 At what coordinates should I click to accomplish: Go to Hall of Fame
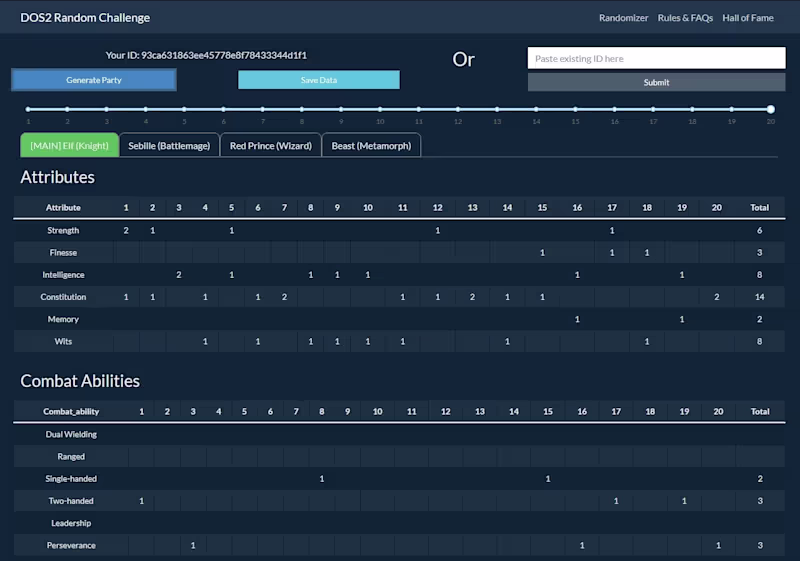click(750, 18)
